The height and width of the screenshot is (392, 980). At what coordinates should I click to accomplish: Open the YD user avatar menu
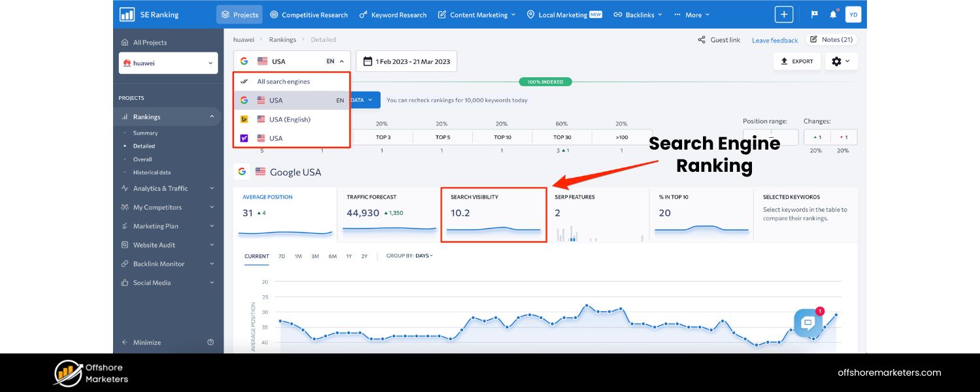(x=854, y=14)
